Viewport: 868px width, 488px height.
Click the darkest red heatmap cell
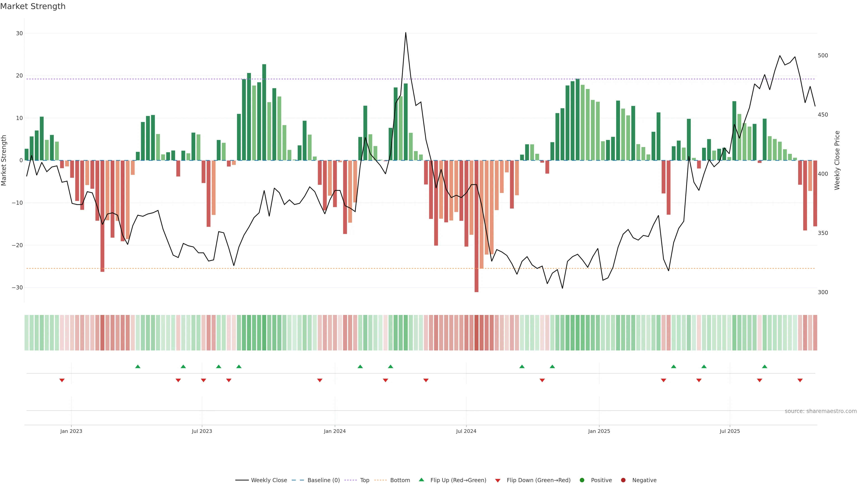point(476,332)
